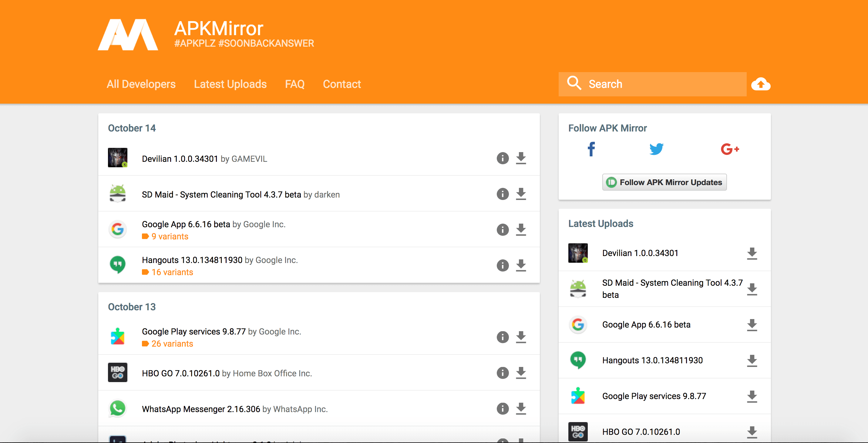Click the Latest Uploads sidebar heading
The width and height of the screenshot is (868, 443).
click(601, 224)
